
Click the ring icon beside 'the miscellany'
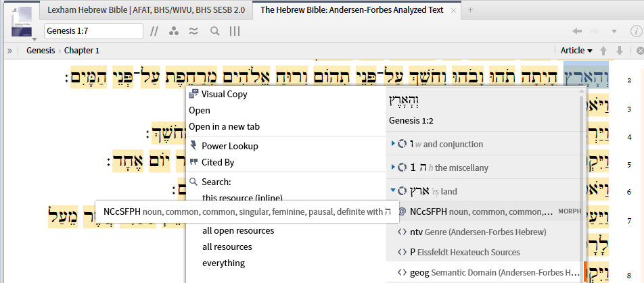tap(402, 168)
